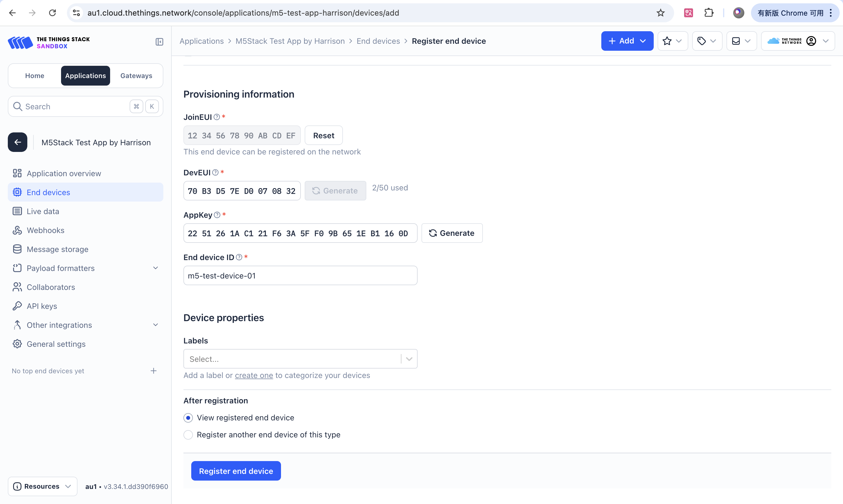Reload the page

click(52, 13)
